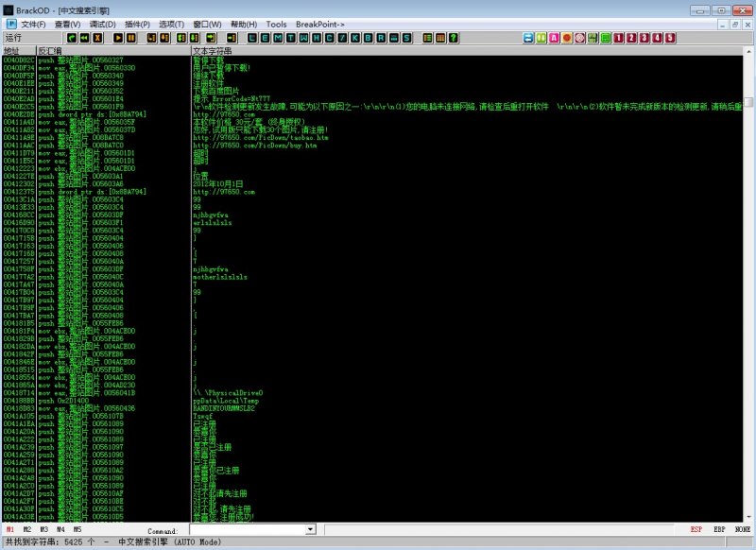The height and width of the screenshot is (550, 756).
Task: Open Patches window with slash icon
Action: pos(342,38)
